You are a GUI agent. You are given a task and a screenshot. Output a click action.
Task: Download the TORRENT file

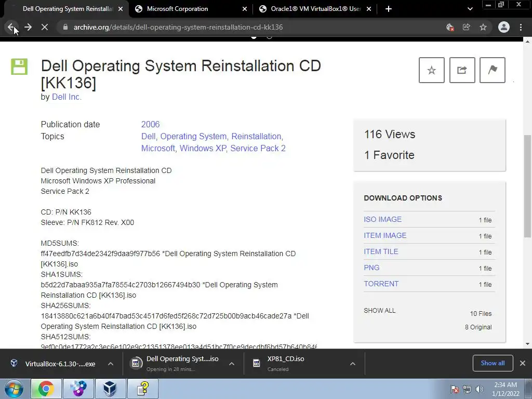coord(381,284)
